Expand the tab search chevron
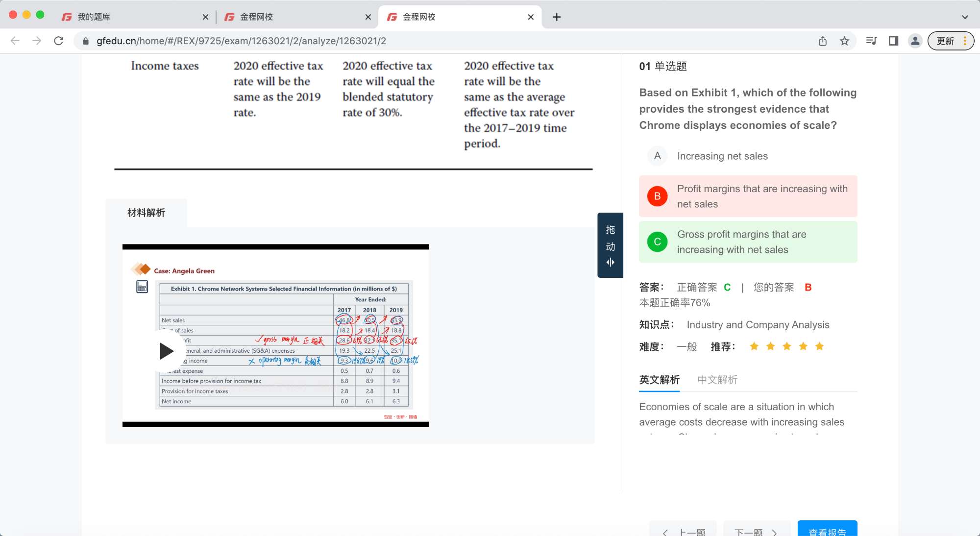 click(x=965, y=17)
